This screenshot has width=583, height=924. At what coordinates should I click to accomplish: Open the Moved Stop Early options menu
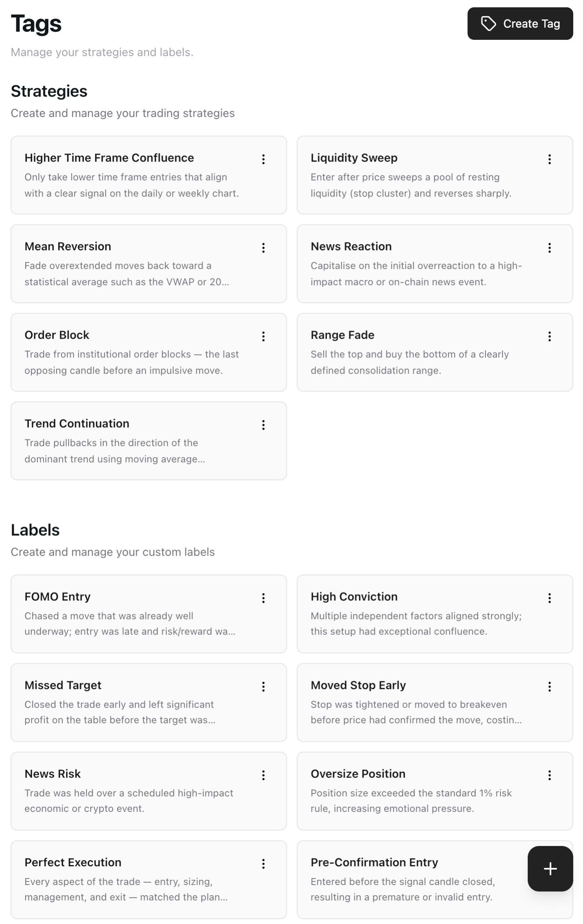point(550,686)
